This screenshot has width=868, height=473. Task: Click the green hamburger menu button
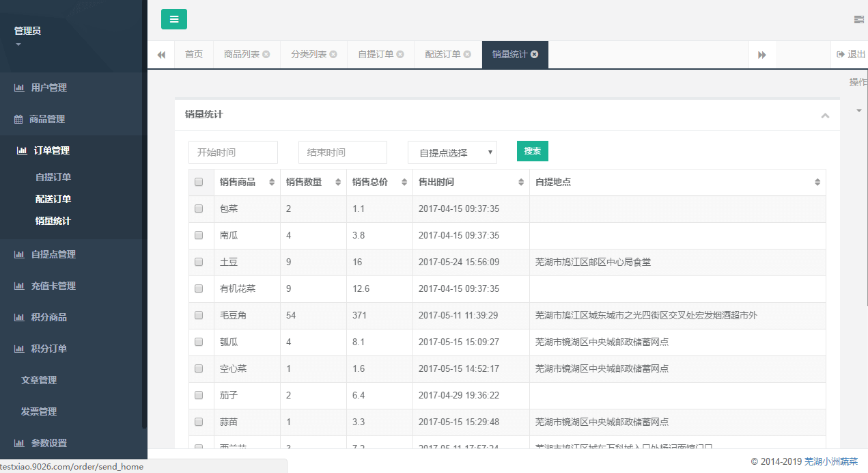tap(173, 19)
